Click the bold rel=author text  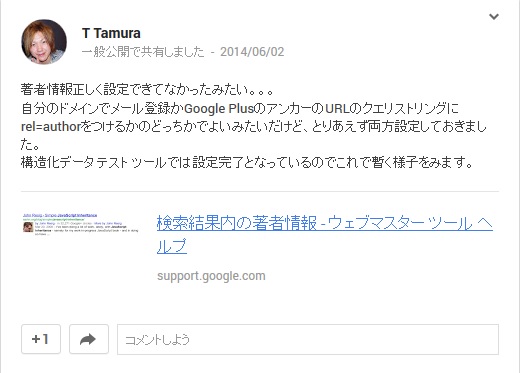pyautogui.click(x=51, y=127)
